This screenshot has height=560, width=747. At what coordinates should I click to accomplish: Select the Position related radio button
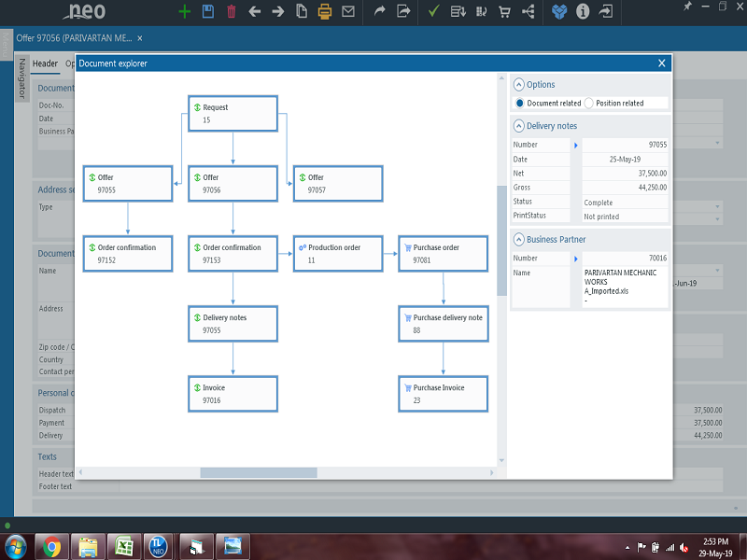tap(589, 103)
